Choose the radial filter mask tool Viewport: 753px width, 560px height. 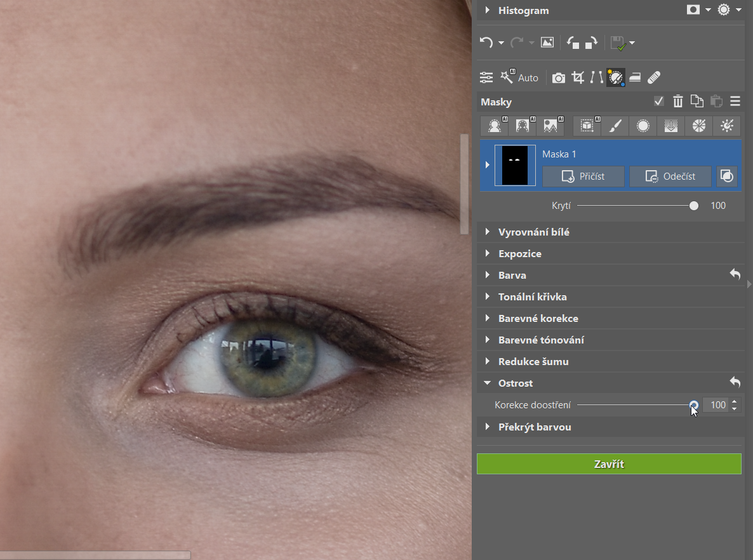point(643,126)
